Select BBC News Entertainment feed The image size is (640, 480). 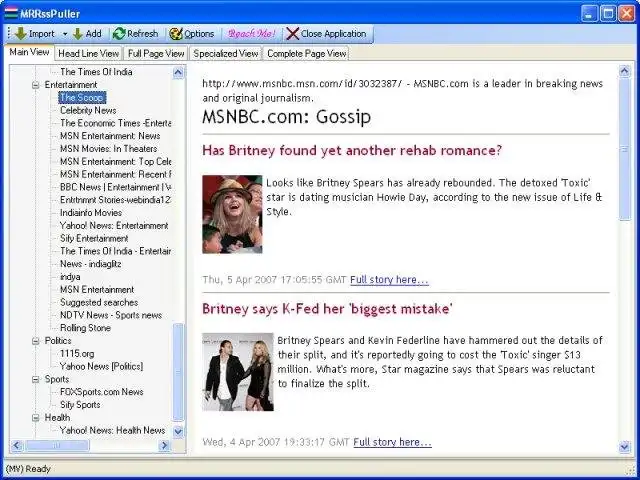pos(116,187)
